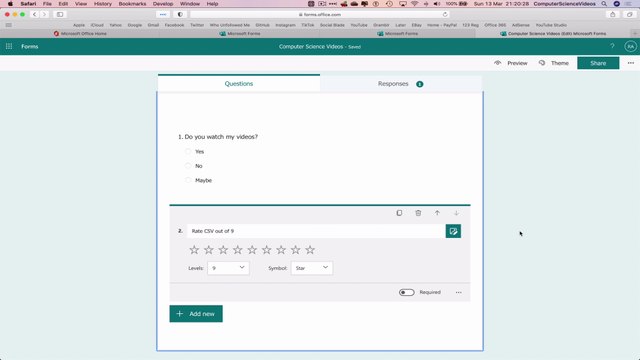
Task: Switch to Microsoft Office Home browser tab
Action: [x=80, y=33]
